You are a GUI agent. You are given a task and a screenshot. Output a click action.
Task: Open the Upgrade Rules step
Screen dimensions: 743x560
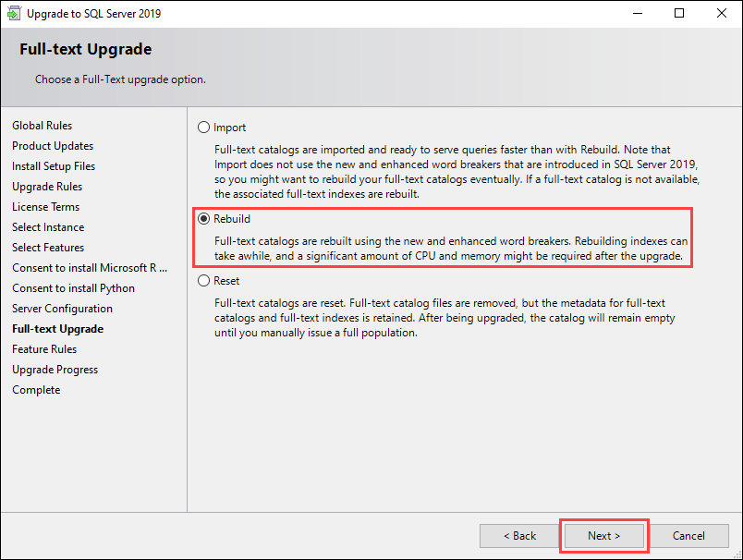tap(47, 187)
